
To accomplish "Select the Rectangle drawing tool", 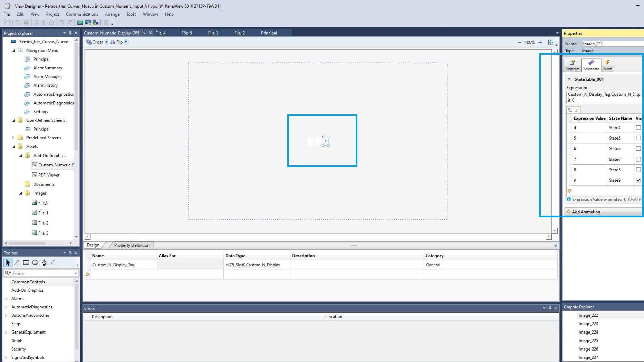I will 26,263.
